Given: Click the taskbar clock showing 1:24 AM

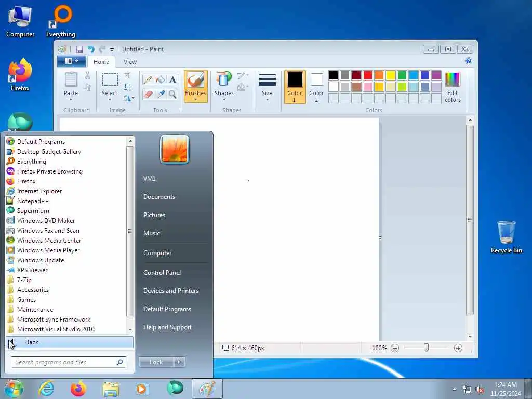Looking at the screenshot, I should point(505,389).
